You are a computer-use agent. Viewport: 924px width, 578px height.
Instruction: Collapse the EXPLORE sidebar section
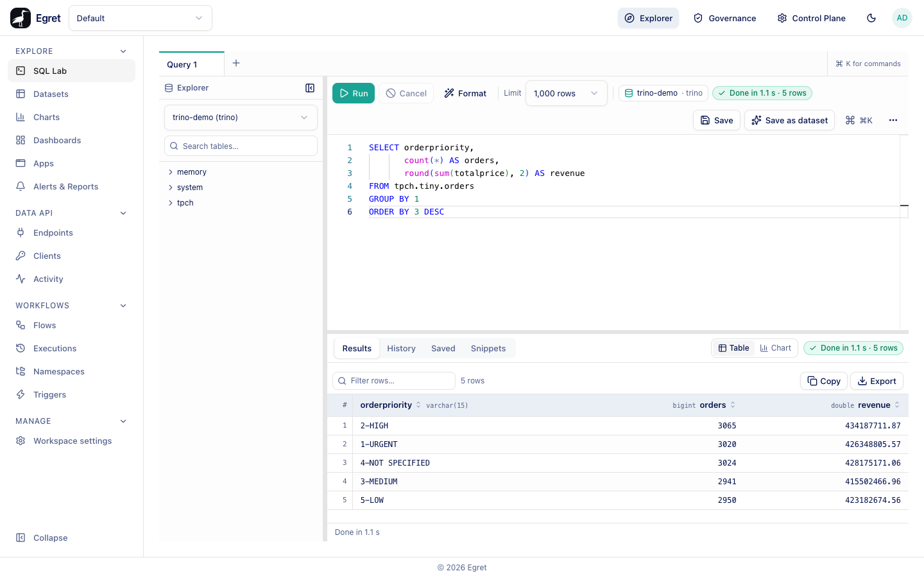tap(71, 51)
